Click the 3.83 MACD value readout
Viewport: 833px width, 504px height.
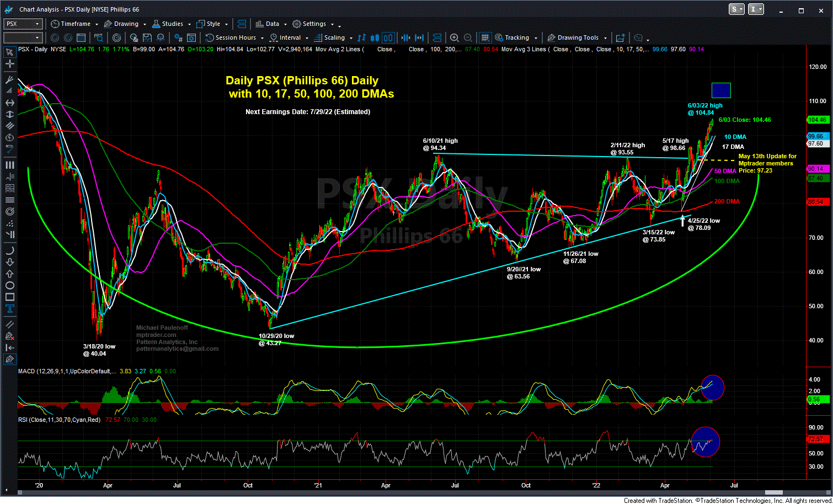coord(126,371)
